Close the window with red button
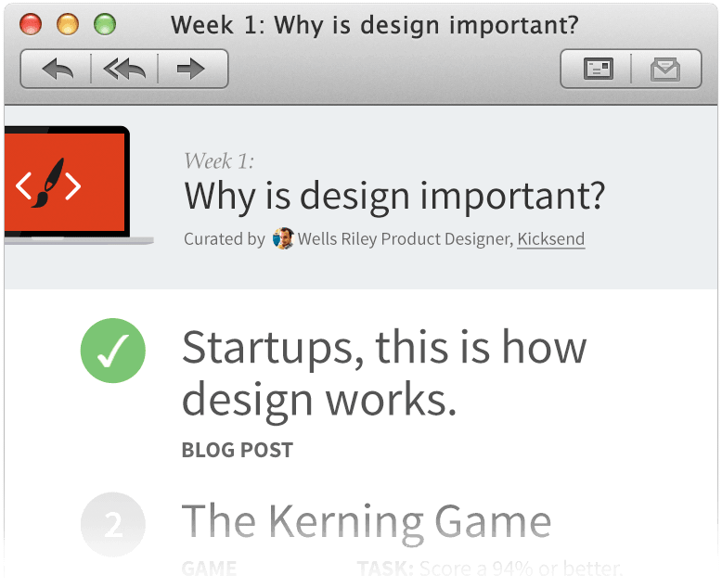This screenshot has height=588, width=722. tap(31, 25)
